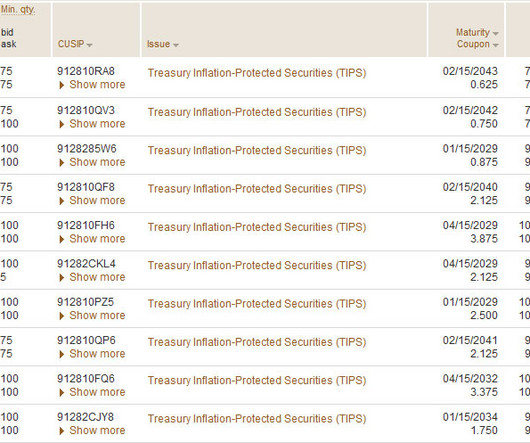The image size is (530, 443).
Task: Open TIPS issue maturing 02/15/2042
Action: coord(257,112)
